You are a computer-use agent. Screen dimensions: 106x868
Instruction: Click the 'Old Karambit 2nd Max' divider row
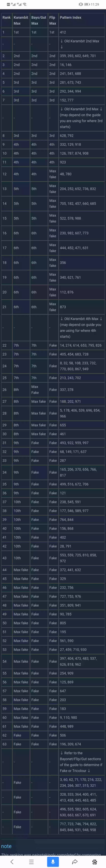tap(80, 44)
